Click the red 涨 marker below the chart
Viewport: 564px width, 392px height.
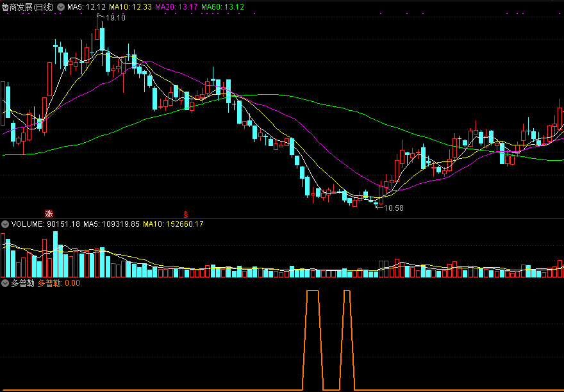[49, 214]
